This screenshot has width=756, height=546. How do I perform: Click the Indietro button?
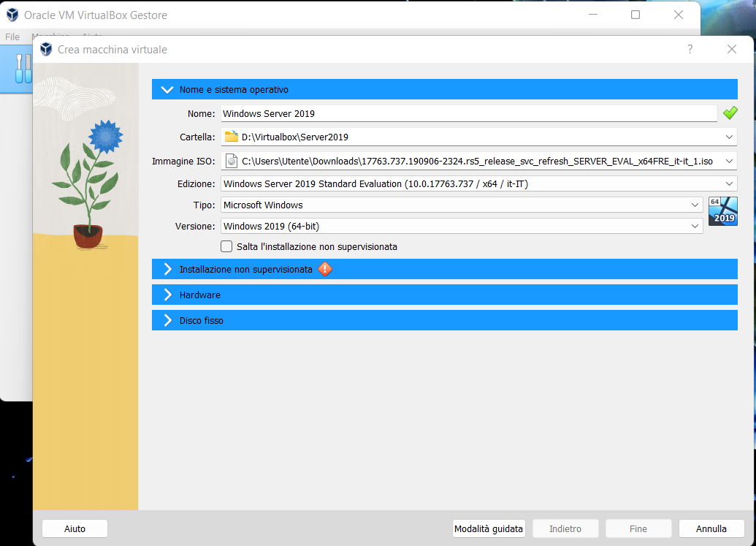coord(565,528)
